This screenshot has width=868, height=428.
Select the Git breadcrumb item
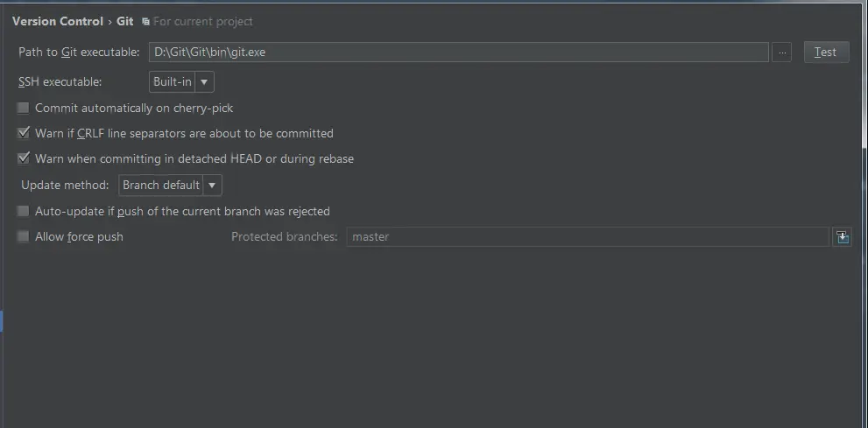125,21
